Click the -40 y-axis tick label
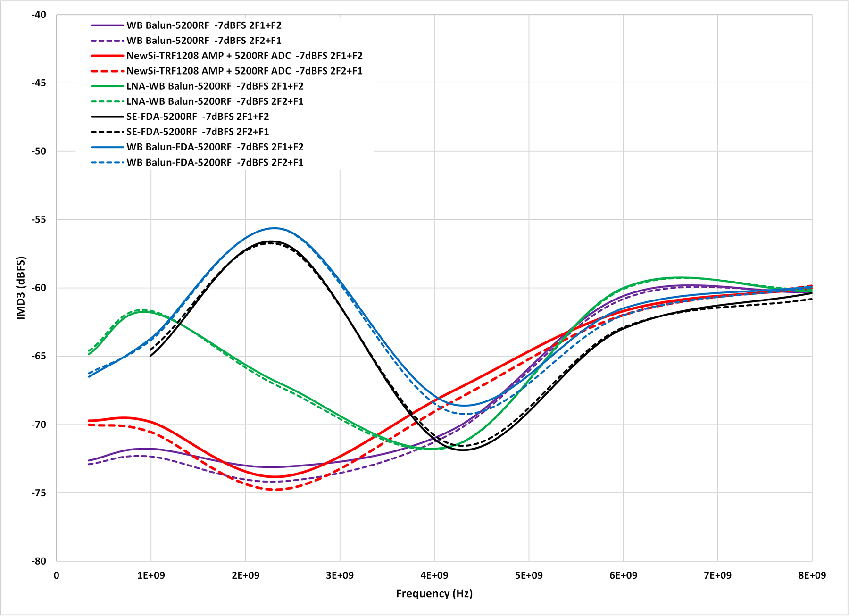The width and height of the screenshot is (849, 616). (39, 15)
